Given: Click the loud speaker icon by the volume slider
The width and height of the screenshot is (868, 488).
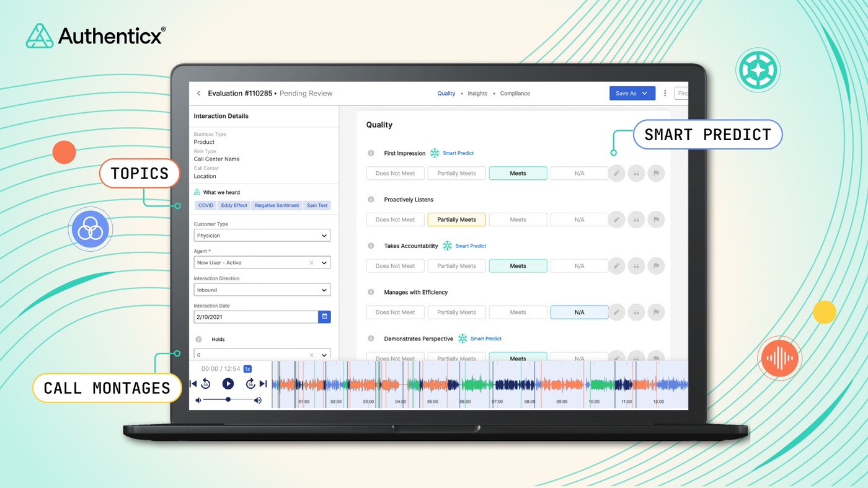Looking at the screenshot, I should click(258, 400).
